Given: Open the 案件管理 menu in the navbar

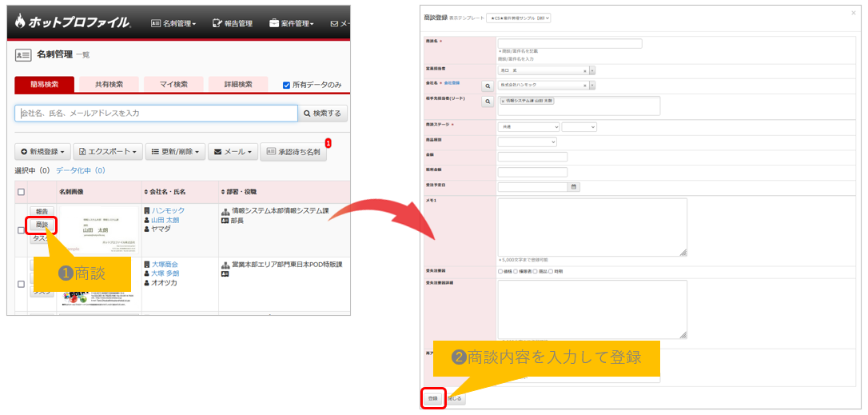Looking at the screenshot, I should click(x=291, y=23).
